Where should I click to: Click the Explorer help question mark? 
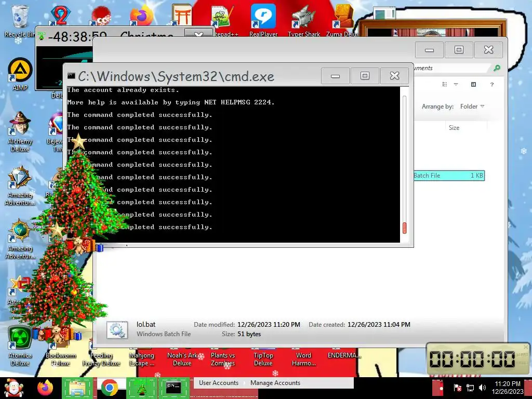[x=492, y=85]
